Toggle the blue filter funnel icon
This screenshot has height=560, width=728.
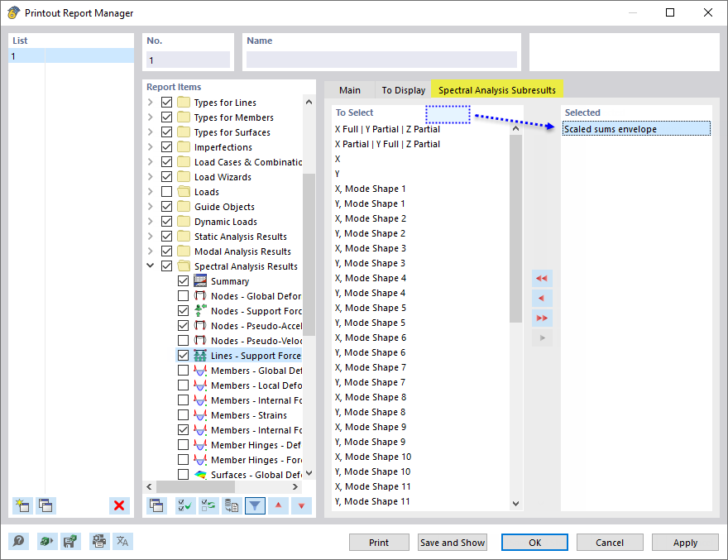(x=255, y=505)
